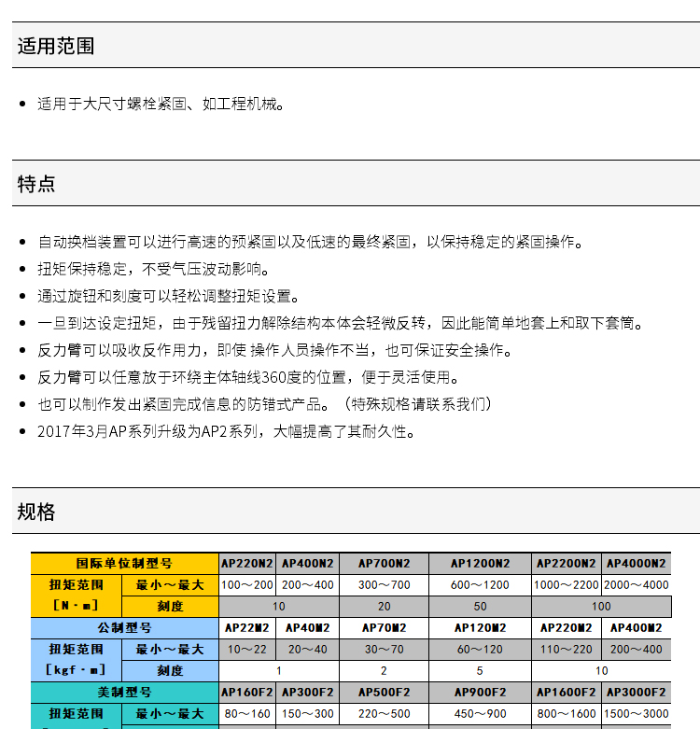Click the AP120M2 model cell
700x729 pixels.
pyautogui.click(x=480, y=627)
